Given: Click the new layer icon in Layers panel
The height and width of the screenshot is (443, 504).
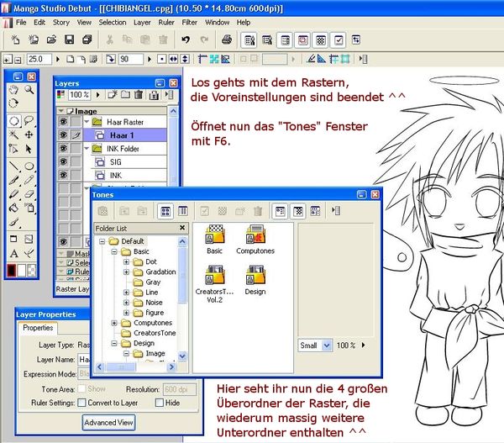Looking at the screenshot, I should 113,95.
